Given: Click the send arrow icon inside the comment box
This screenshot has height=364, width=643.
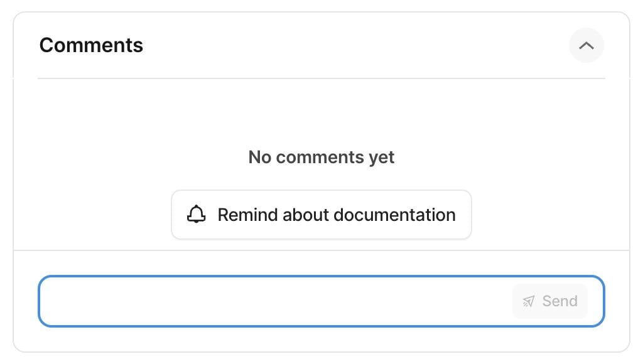Looking at the screenshot, I should pyautogui.click(x=529, y=301).
